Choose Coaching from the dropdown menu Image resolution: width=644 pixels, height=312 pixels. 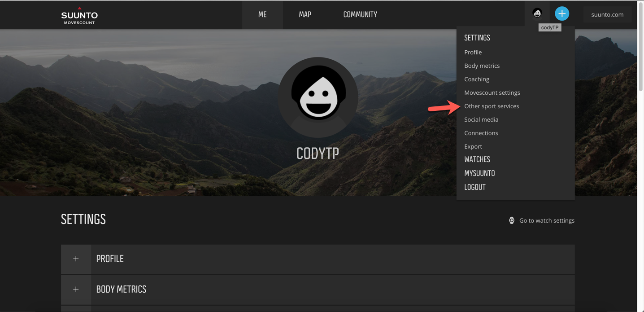pyautogui.click(x=477, y=79)
